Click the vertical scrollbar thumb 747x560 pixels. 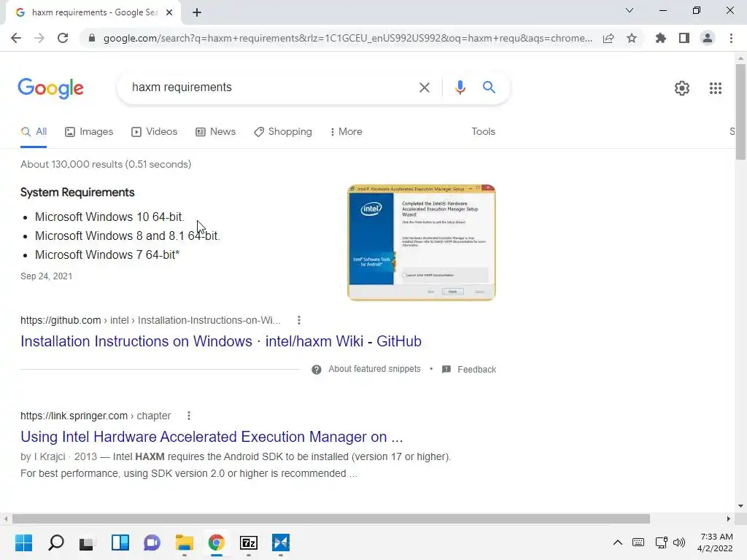click(x=740, y=112)
